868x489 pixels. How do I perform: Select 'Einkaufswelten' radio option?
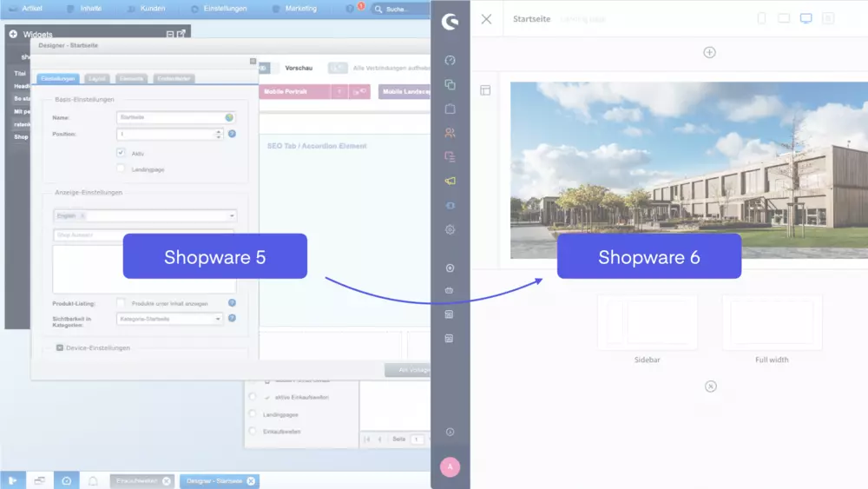pos(253,431)
